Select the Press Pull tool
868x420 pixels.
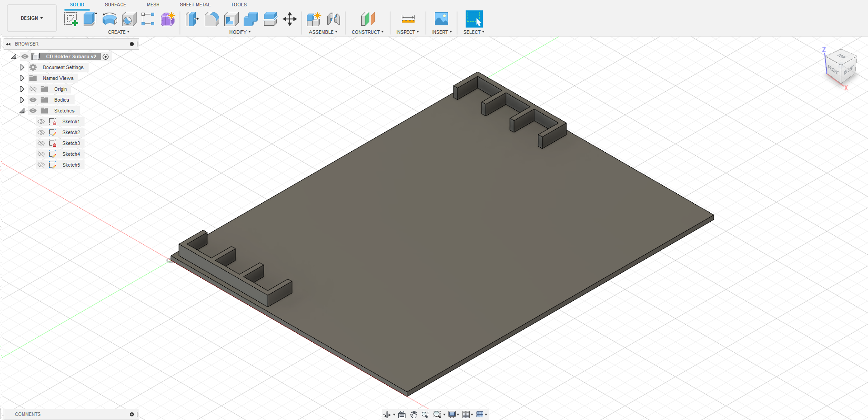pos(192,19)
